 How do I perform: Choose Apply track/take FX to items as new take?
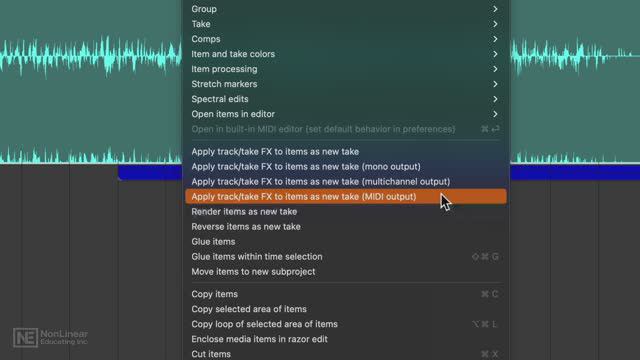click(x=346, y=151)
